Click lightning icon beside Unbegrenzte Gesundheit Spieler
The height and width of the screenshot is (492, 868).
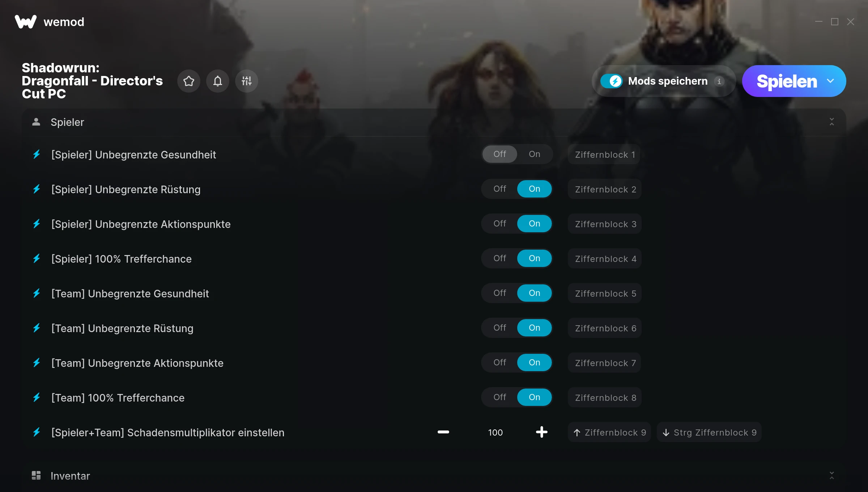[37, 154]
